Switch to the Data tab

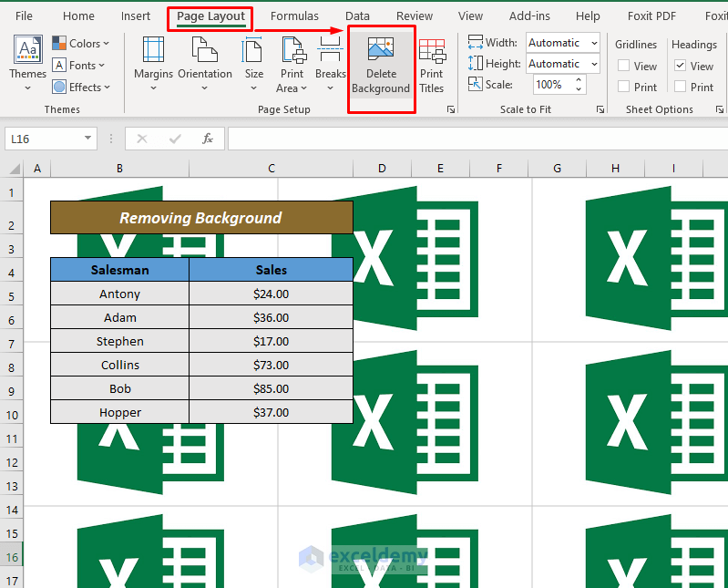357,16
